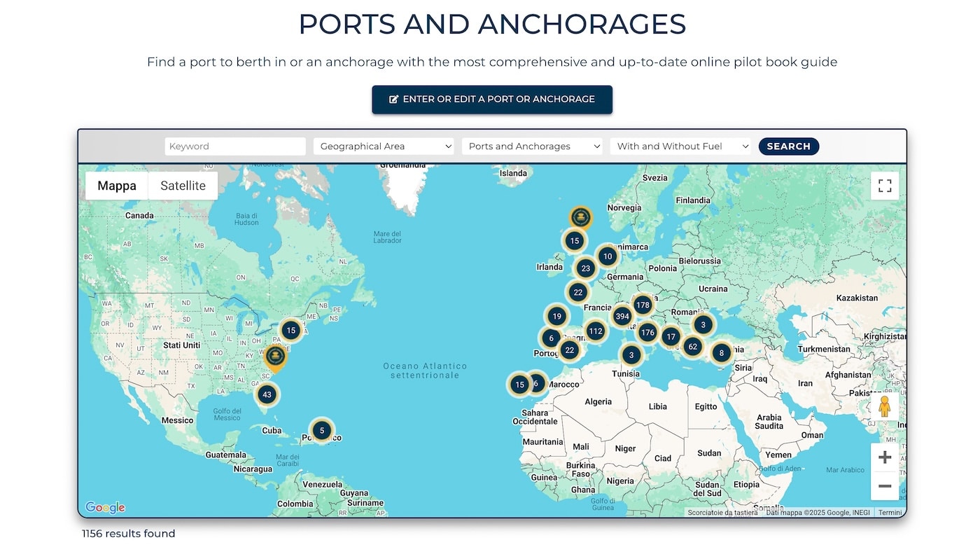The width and height of the screenshot is (980, 552).
Task: Switch to Mappa map view
Action: [117, 186]
